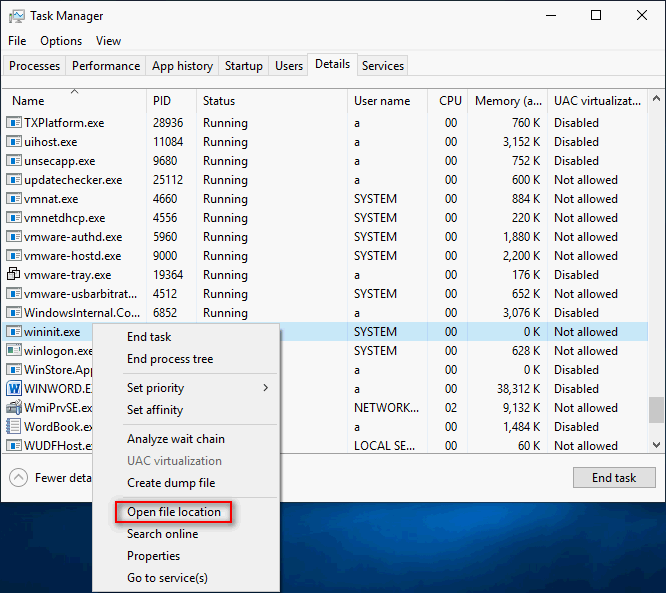Select Open file location
Screen dimensions: 666x593
tap(174, 512)
